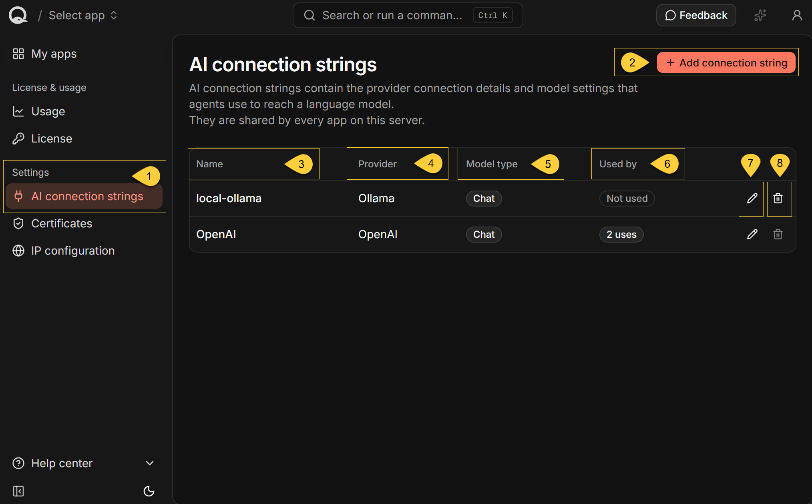This screenshot has width=812, height=504.
Task: Click the Usage chart icon
Action: (18, 111)
